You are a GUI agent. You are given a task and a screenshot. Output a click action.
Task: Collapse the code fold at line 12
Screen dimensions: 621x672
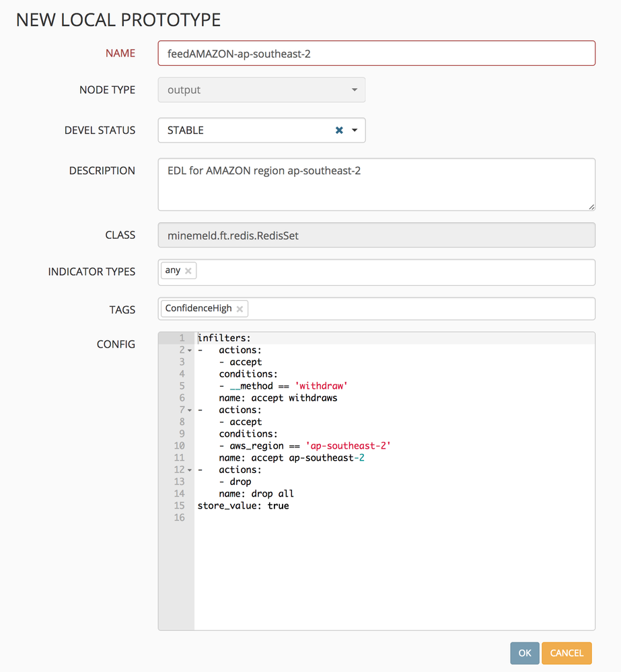click(190, 470)
